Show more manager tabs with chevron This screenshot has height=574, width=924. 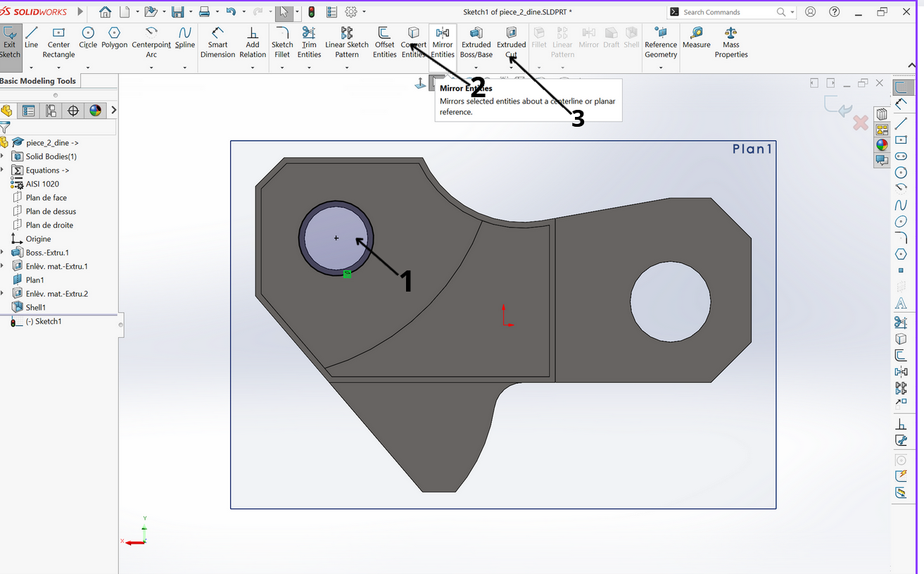[114, 110]
